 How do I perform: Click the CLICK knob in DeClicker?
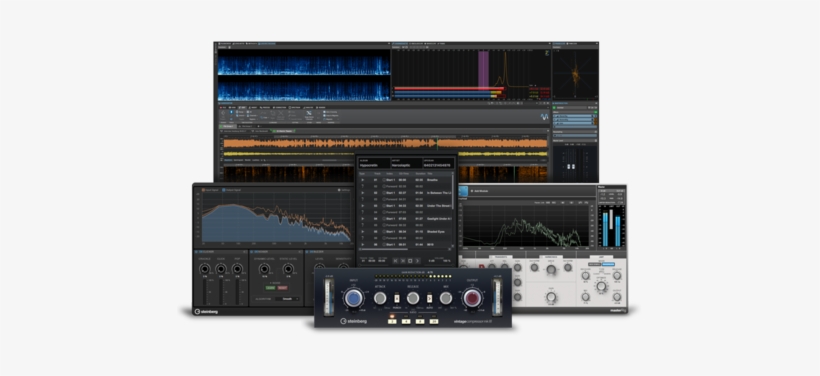(x=221, y=269)
